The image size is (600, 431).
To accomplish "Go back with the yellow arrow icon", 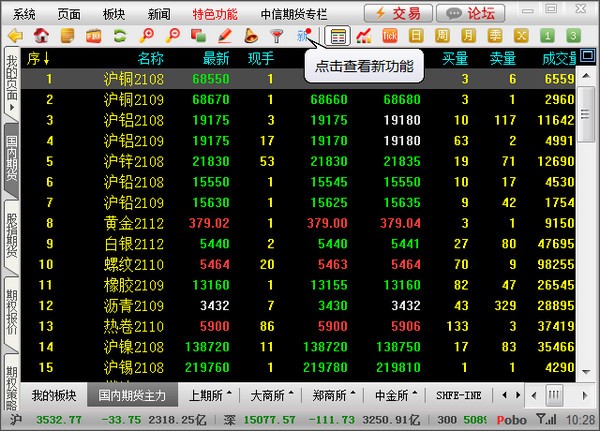I will click(15, 36).
